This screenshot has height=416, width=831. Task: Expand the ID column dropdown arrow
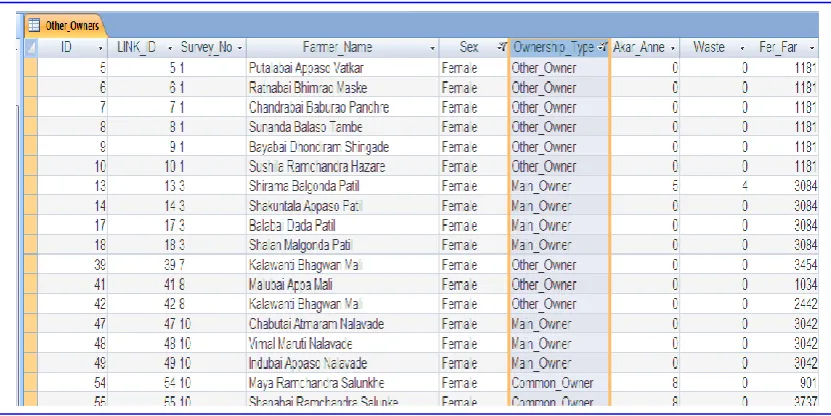point(100,48)
